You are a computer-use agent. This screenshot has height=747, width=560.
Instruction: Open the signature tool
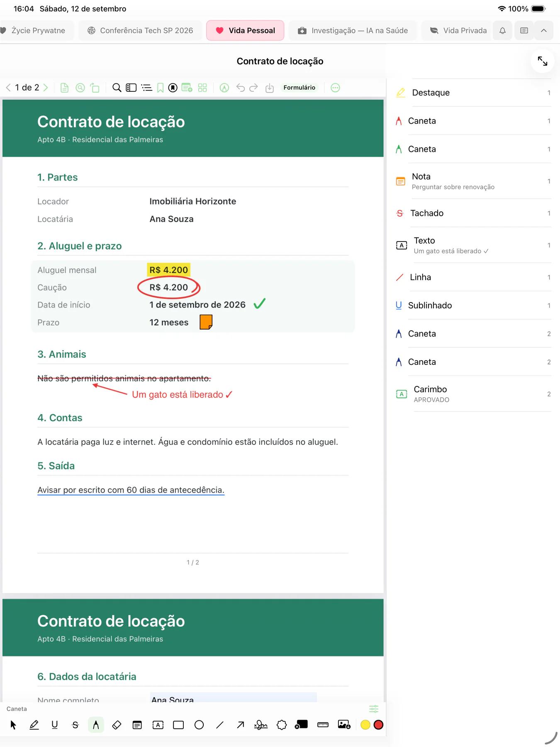pos(261,725)
